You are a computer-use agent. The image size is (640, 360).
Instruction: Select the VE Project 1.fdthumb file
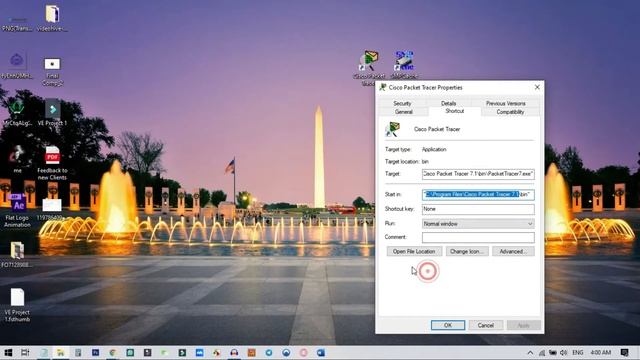coord(17,305)
